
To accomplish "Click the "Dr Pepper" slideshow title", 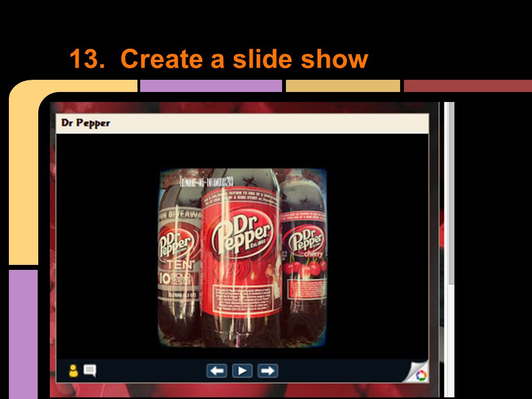I will click(85, 123).
